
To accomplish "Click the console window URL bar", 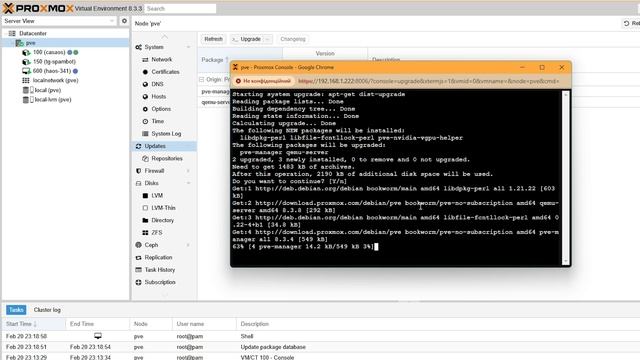I will click(428, 81).
